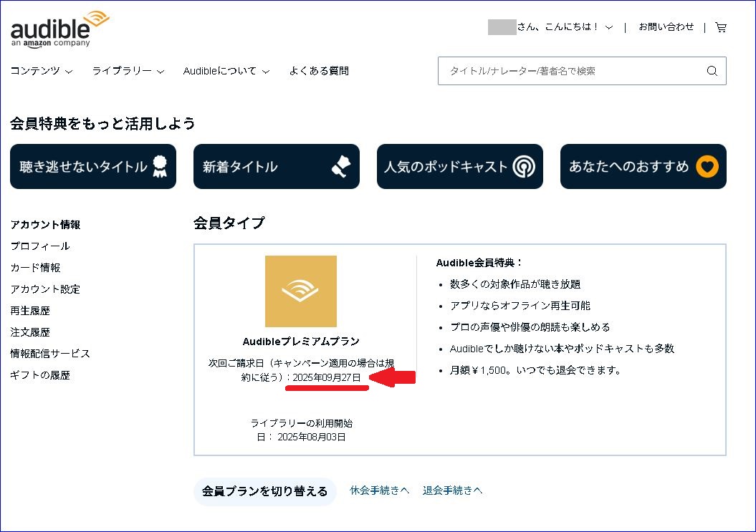Click the search magnifier icon

(x=712, y=71)
